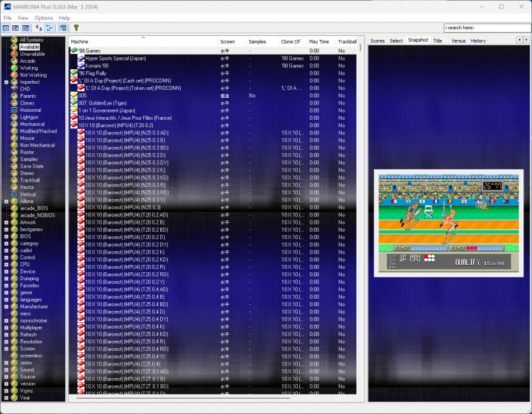The width and height of the screenshot is (532, 414).
Task: Open the Options menu
Action: pos(44,18)
